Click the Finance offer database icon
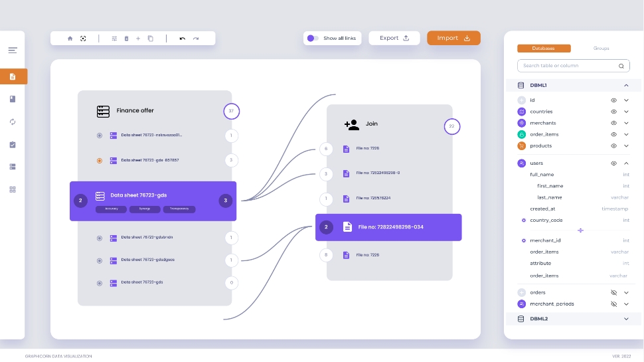This screenshot has height=362, width=644. [103, 112]
